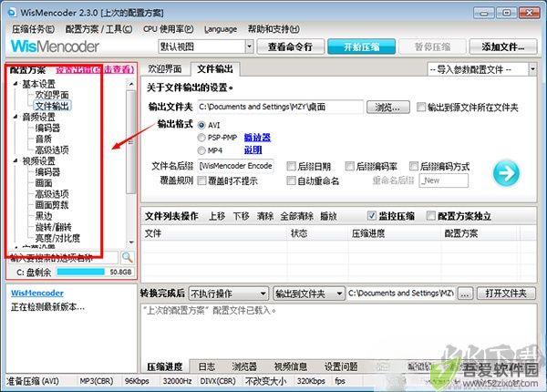Click the 打开文件夹 button

(x=506, y=294)
